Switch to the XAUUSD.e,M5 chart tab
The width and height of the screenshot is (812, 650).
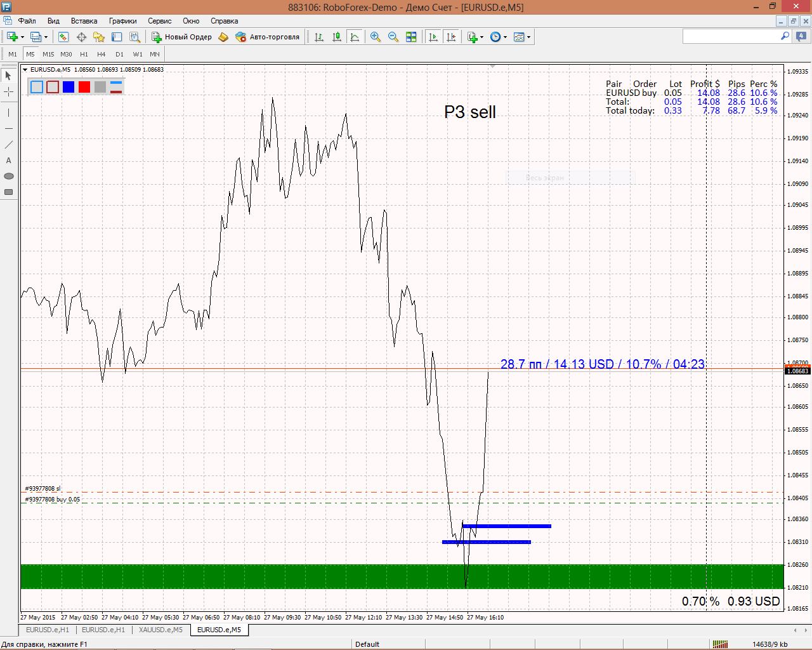coord(160,630)
